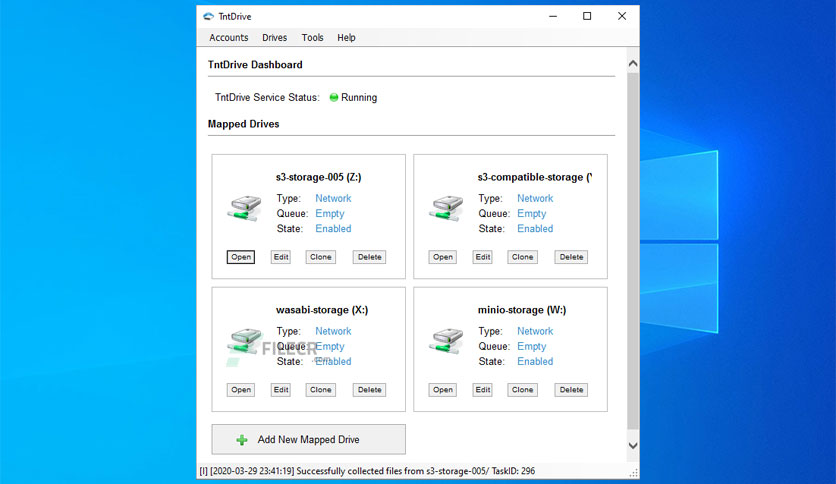The width and height of the screenshot is (836, 484).
Task: Open the Drives menu
Action: click(x=275, y=38)
